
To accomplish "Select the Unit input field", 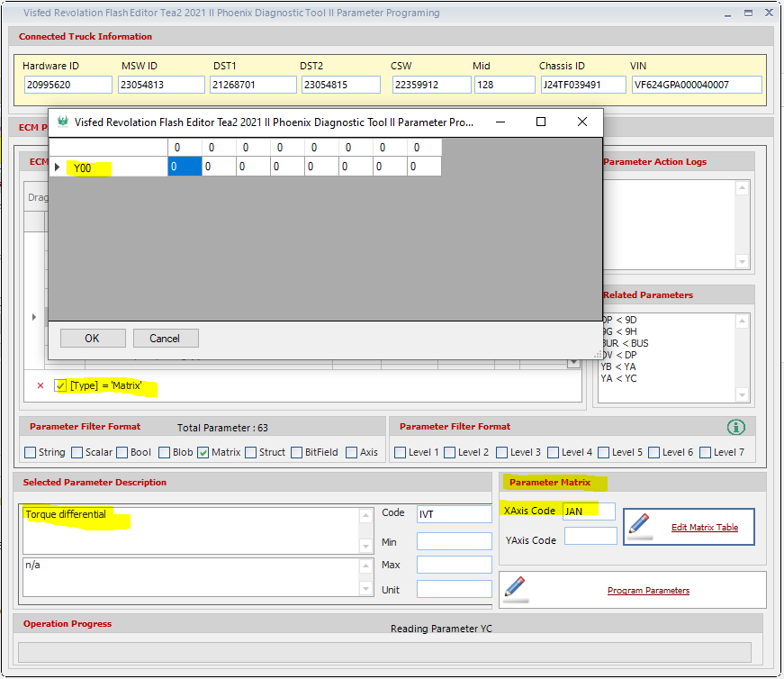I will 455,589.
